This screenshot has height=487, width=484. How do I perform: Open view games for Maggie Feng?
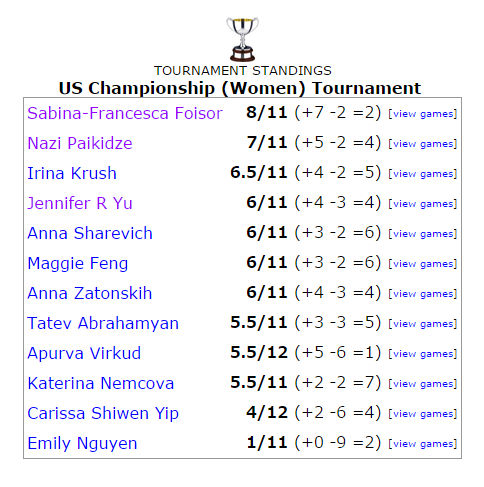click(423, 264)
